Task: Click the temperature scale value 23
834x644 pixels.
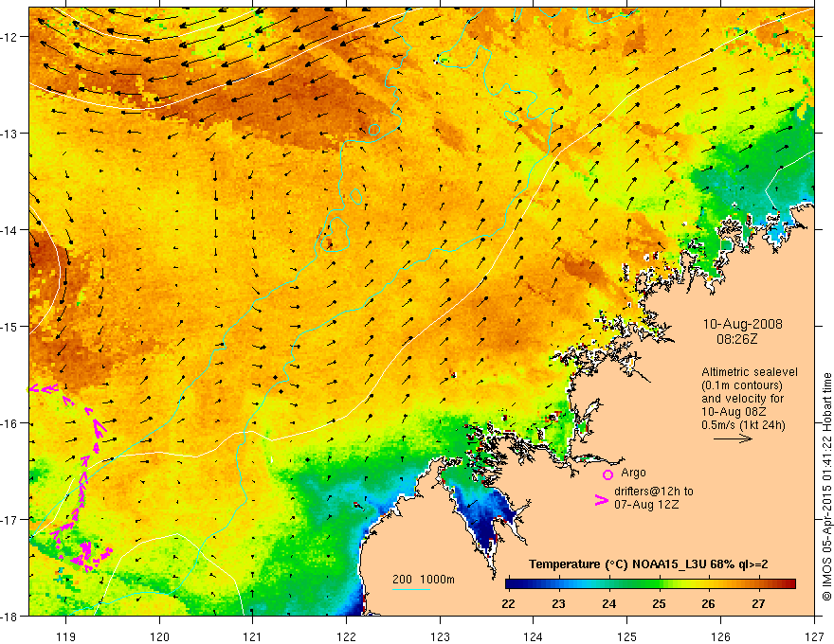Action: pos(558,603)
